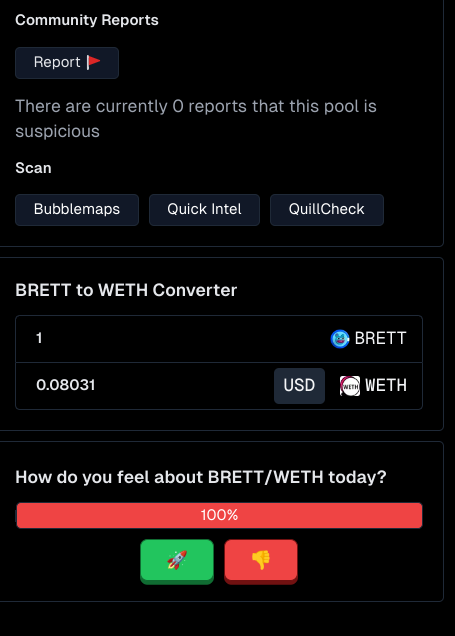Click the WETH token logo icon
The height and width of the screenshot is (636, 455).
(350, 386)
